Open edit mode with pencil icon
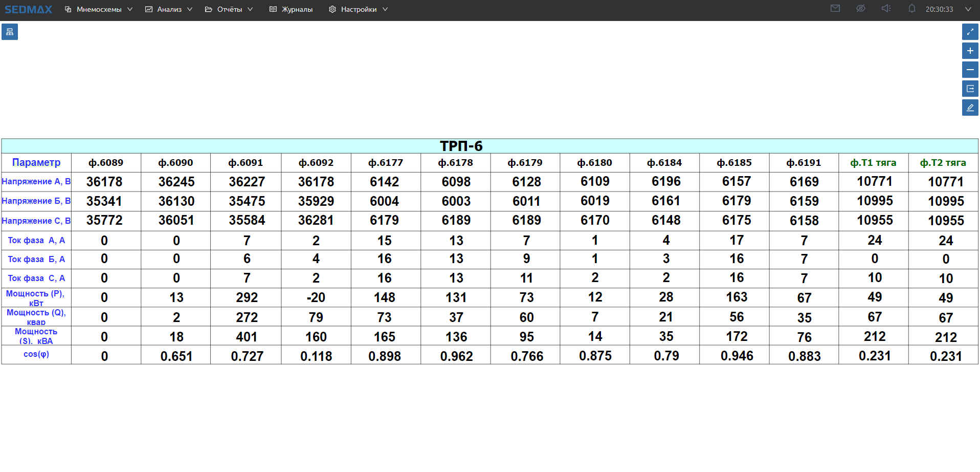Viewport: 980px width, 472px height. point(970,108)
